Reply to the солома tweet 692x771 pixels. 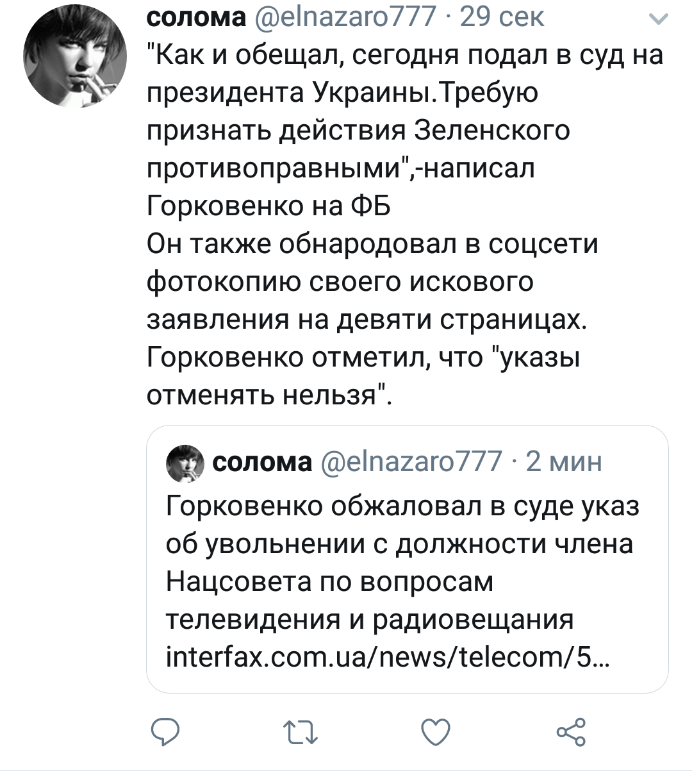pos(163,734)
